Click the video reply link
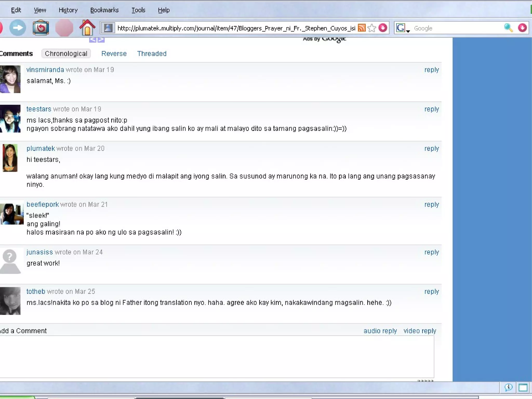 pos(420,331)
